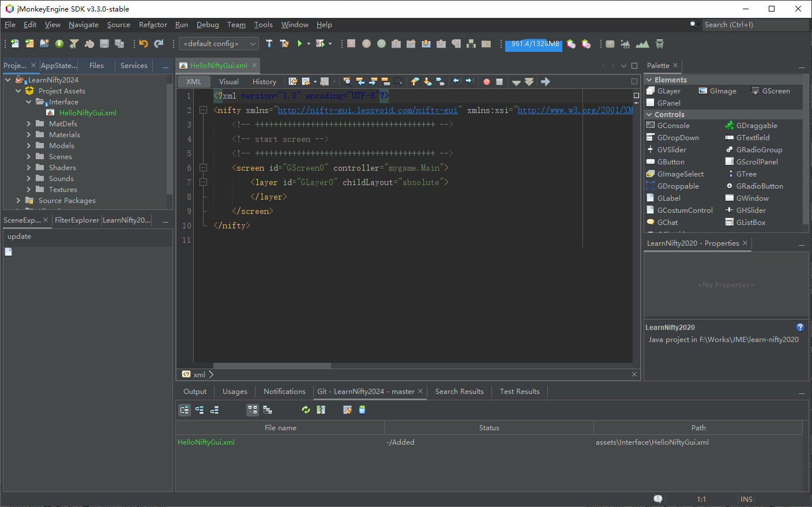Toggle the first Git view-mode filter button
This screenshot has width=812, height=507.
click(x=185, y=410)
